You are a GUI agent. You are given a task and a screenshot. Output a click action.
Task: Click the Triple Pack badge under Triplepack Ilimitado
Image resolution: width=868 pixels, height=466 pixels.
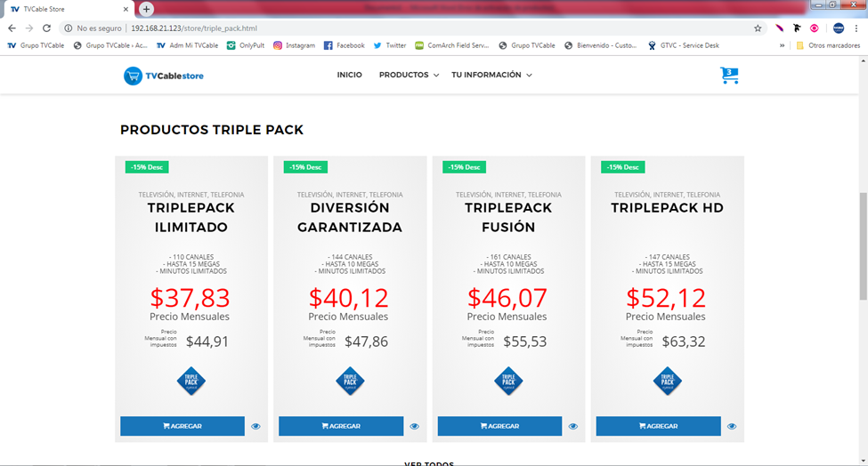[x=191, y=381]
